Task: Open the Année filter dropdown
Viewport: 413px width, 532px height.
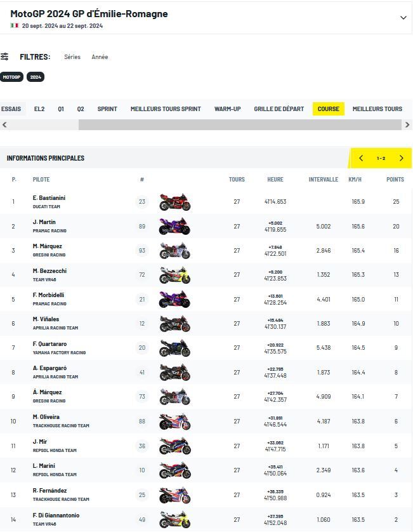Action: (100, 57)
